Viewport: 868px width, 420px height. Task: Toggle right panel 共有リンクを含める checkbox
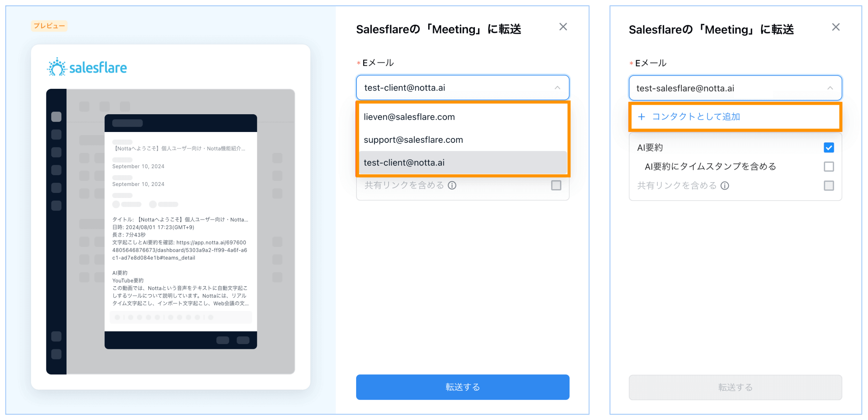pos(829,186)
